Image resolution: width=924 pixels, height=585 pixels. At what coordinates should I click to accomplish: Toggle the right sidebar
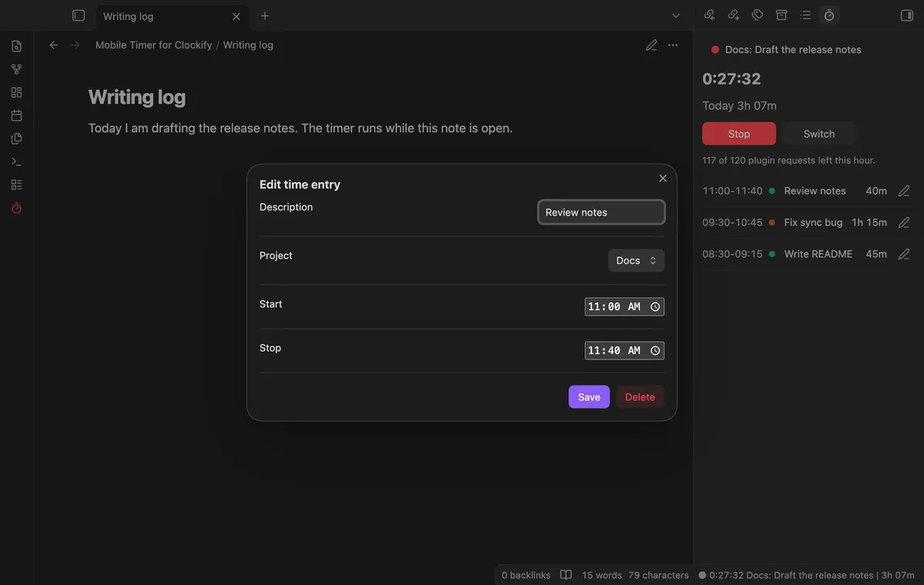[x=906, y=15]
